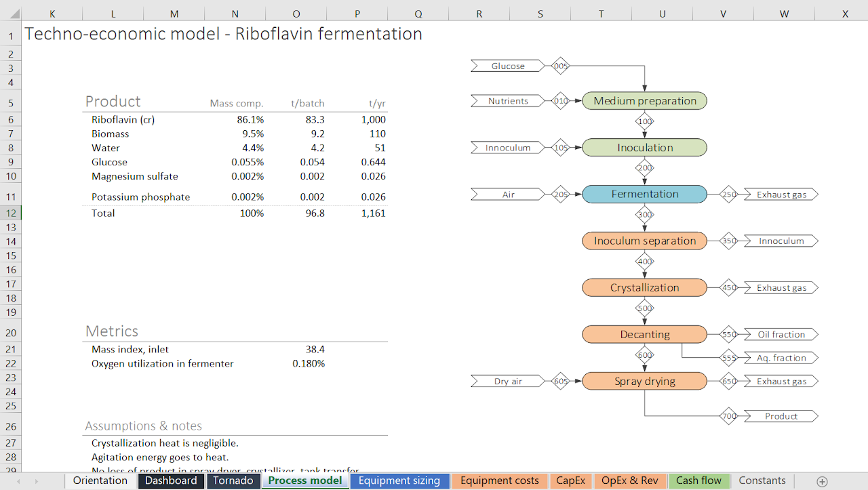Go to the Tornado sheet tab
The height and width of the screenshot is (490, 868).
[233, 481]
